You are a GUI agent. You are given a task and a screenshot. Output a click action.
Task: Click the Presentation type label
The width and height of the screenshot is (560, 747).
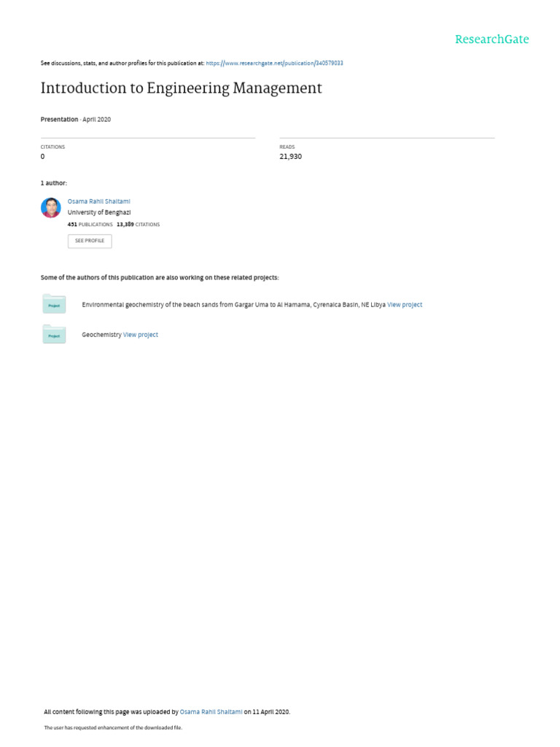(59, 120)
